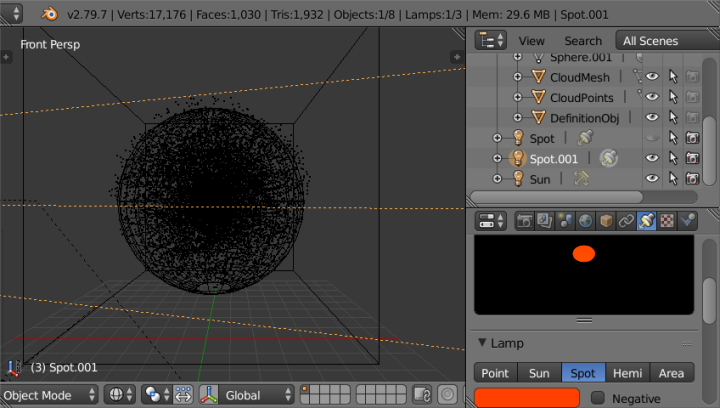Viewport: 720px width, 408px height.
Task: Open the Render properties tab
Action: [524, 220]
